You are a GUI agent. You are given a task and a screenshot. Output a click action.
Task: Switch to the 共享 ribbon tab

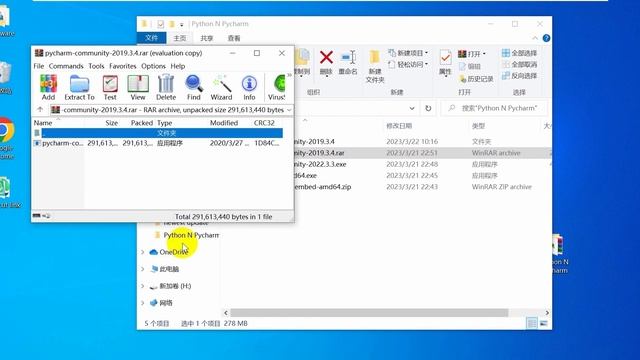tap(207, 38)
